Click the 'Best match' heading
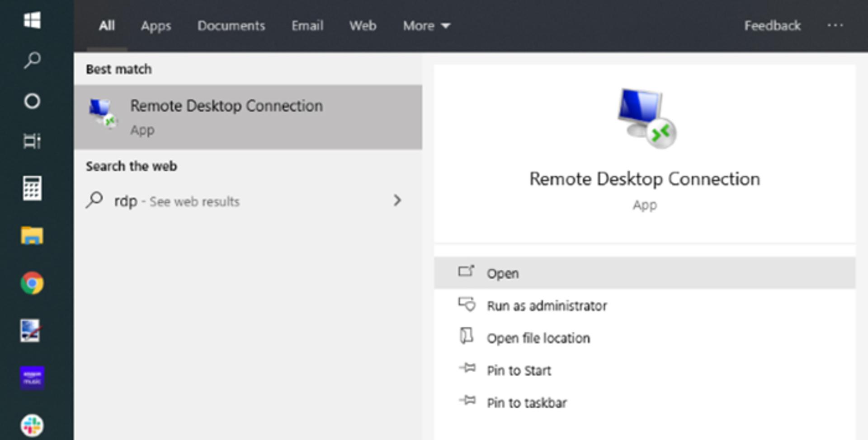 click(x=119, y=69)
